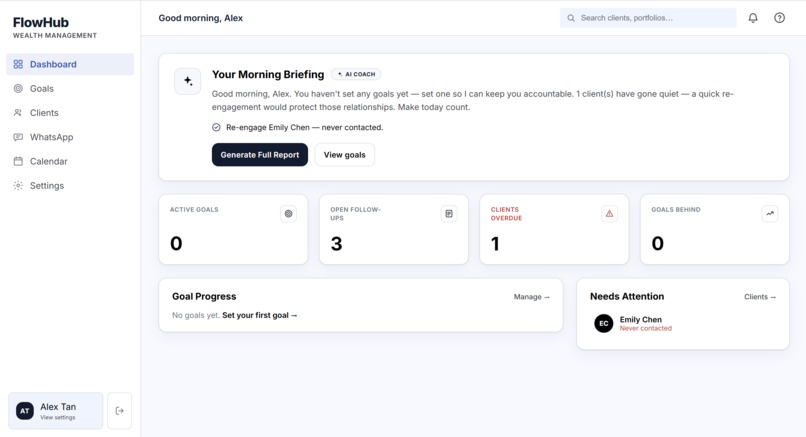The image size is (806, 437).
Task: Click the magnifier icon in search bar
Action: [571, 18]
